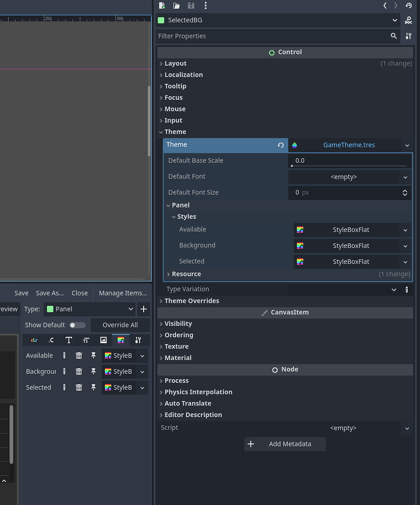Open extra inspector filter options with the sliders icon
The height and width of the screenshot is (505, 420).
(x=408, y=36)
